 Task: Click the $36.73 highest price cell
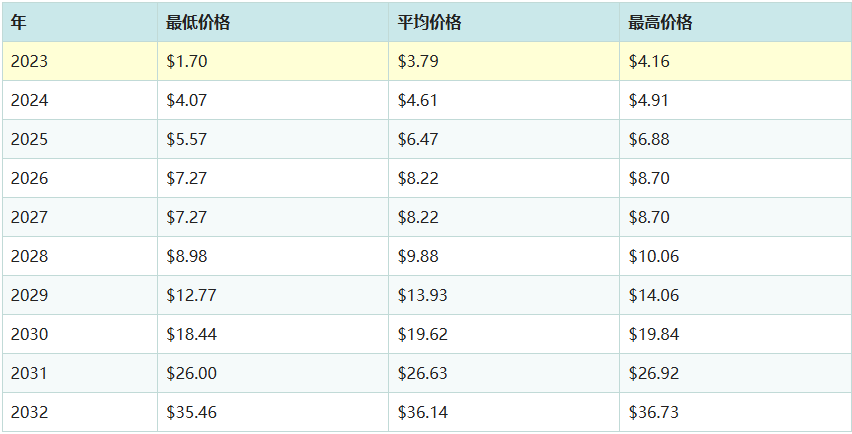tap(653, 412)
